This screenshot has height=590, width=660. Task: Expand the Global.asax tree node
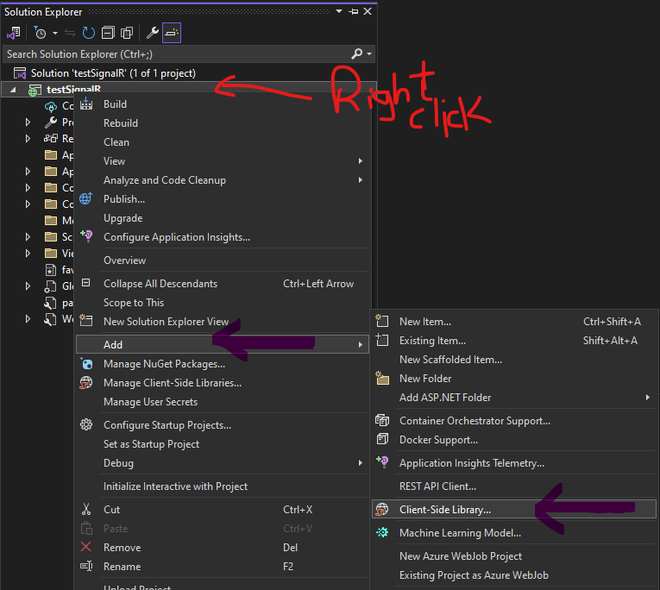(28, 286)
